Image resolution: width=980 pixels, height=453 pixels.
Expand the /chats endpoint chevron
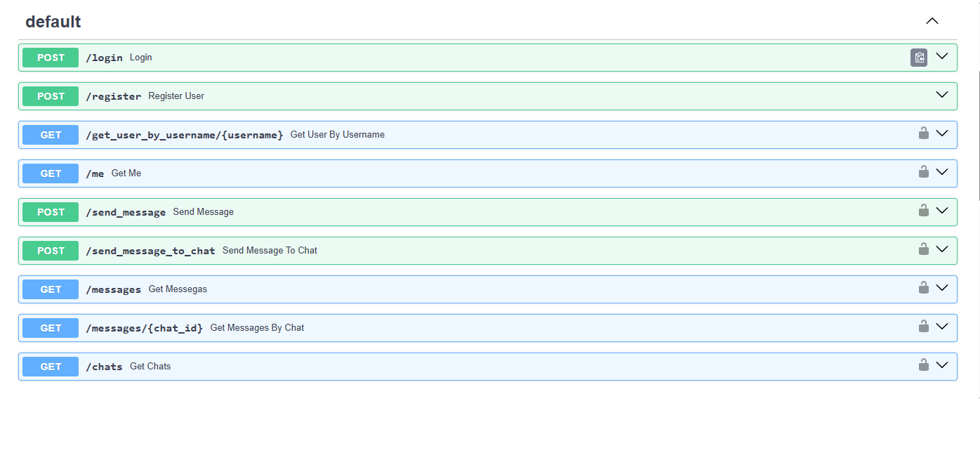pos(942,365)
